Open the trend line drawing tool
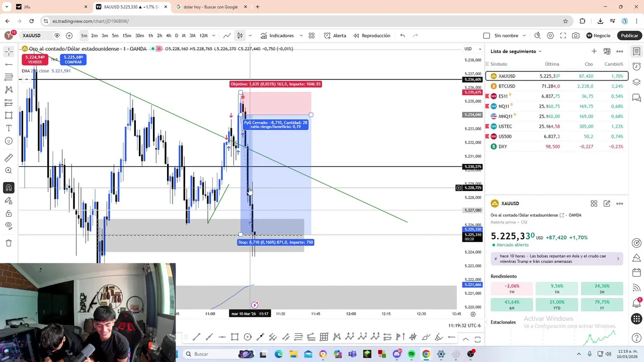The height and width of the screenshot is (362, 644). [x=9, y=64]
